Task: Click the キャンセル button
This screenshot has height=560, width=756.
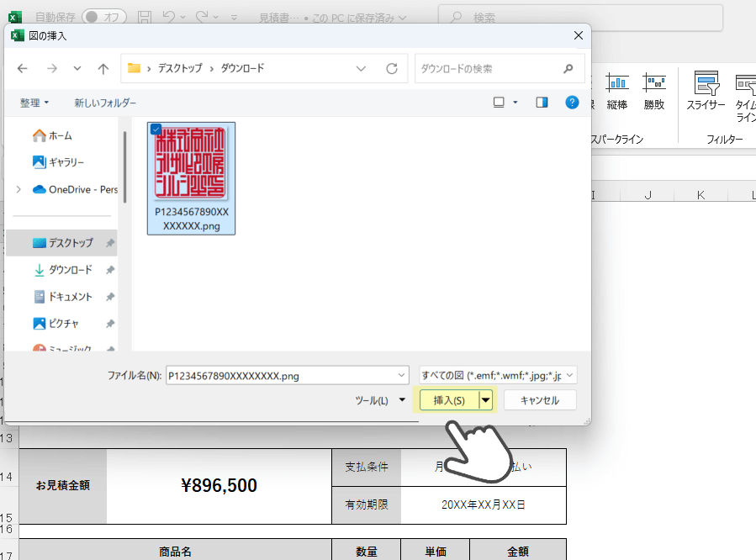Action: pos(540,400)
